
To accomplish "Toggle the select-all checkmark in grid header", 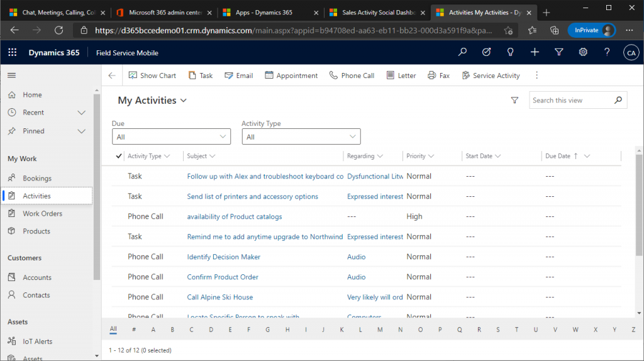I will (x=119, y=156).
